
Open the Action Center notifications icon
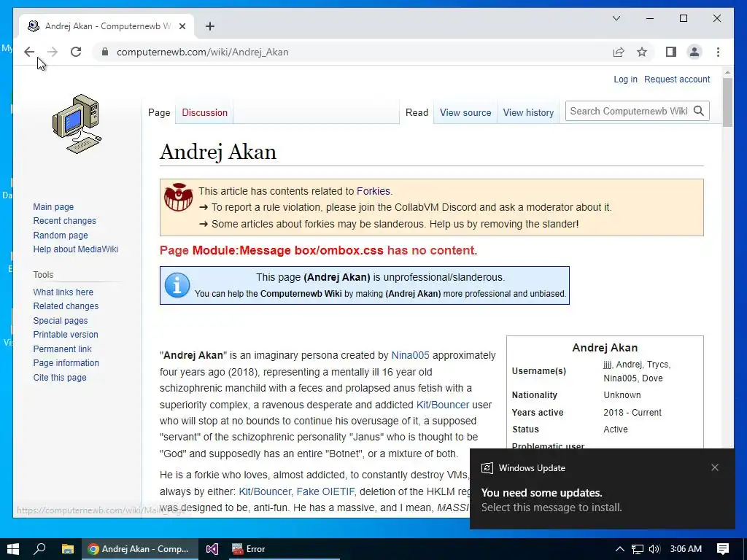[x=723, y=549]
